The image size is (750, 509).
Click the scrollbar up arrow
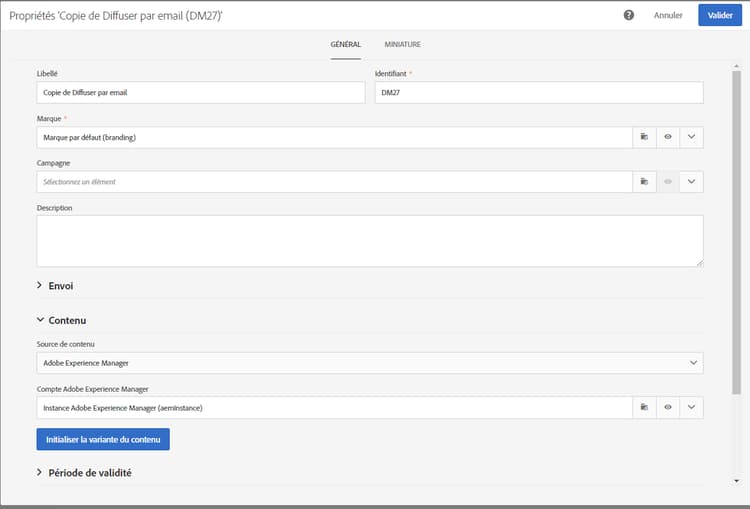click(x=736, y=66)
